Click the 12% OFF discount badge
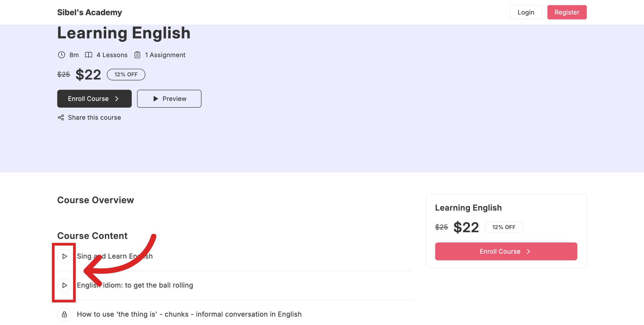 click(126, 74)
